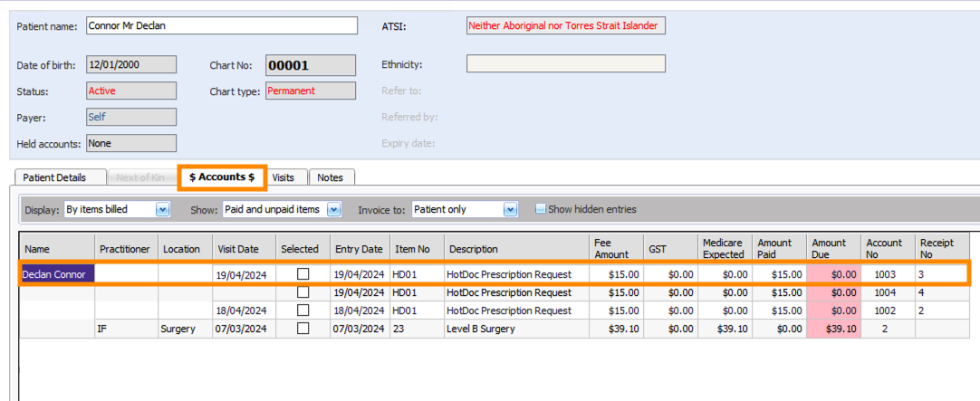Sort by the Medicare Expected column header
The width and height of the screenshot is (980, 401).
(725, 249)
